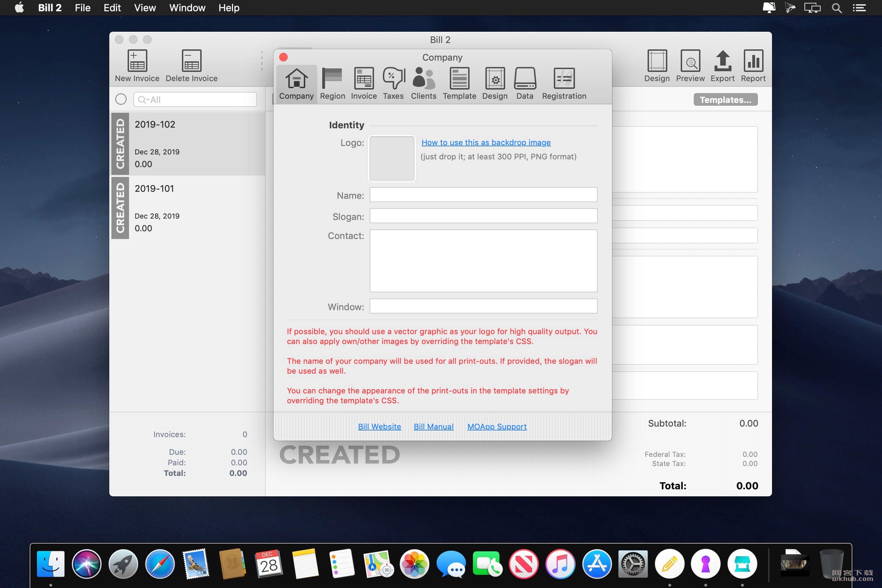
Task: Open News app in the Dock
Action: (524, 564)
